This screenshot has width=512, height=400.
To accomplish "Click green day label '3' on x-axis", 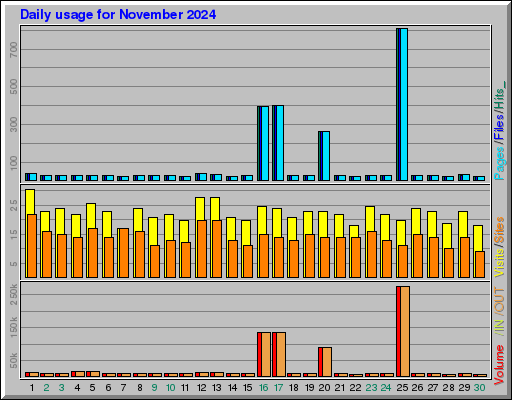I will pyautogui.click(x=61, y=388).
